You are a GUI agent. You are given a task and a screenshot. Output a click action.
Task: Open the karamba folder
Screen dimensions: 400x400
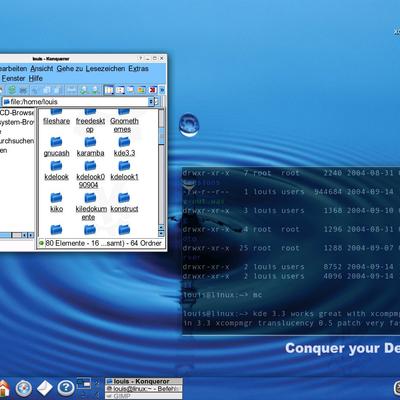pos(90,147)
